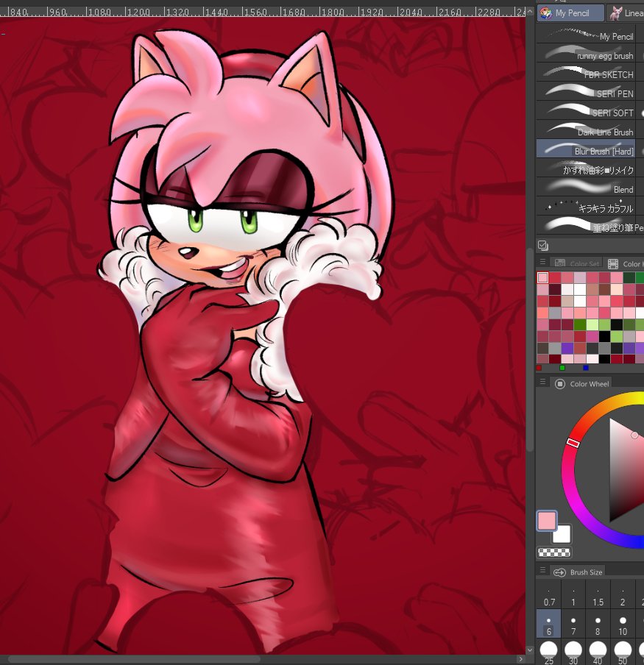Screen dimensions: 644x665
Task: Switch to the Linea sub tool group tab
Action: tap(626, 13)
